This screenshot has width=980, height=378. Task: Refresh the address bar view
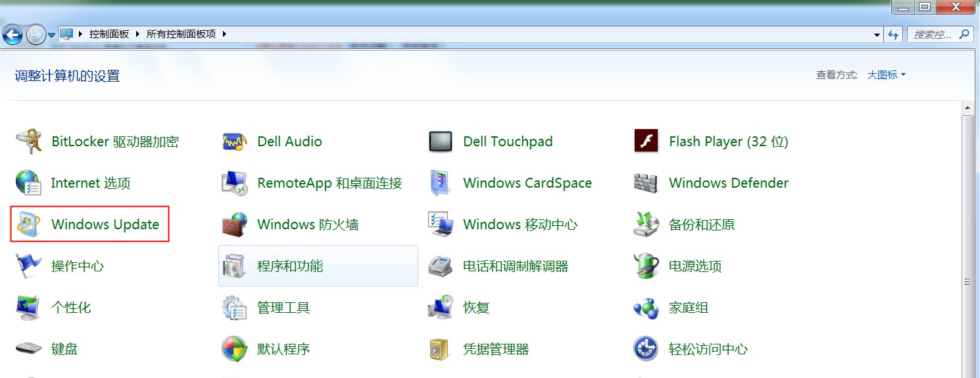893,34
